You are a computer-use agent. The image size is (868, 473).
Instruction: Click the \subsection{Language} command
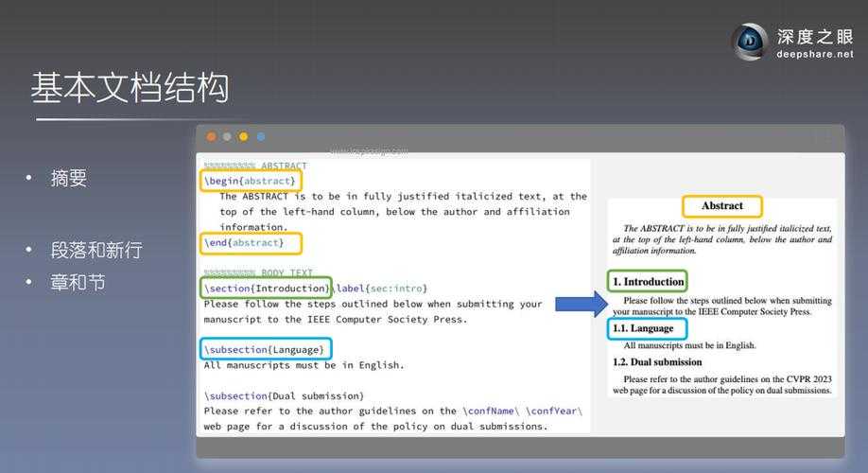point(266,349)
